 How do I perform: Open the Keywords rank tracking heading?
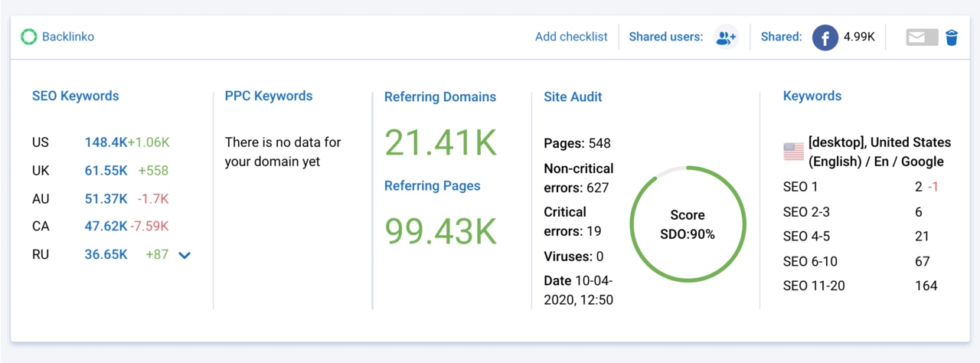812,96
